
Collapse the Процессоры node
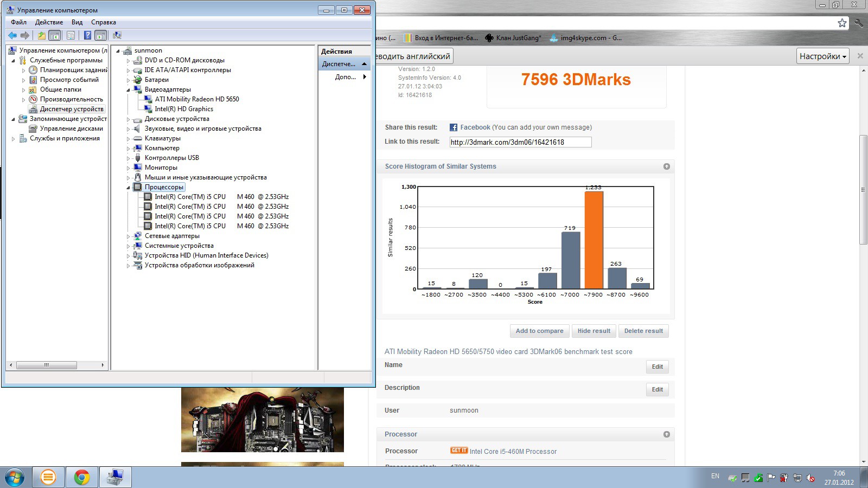129,188
